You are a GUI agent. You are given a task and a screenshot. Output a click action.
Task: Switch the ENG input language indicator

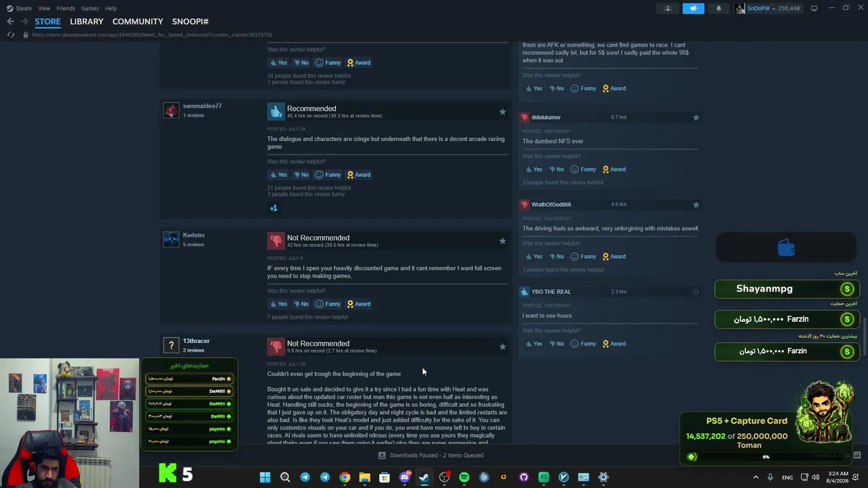787,477
